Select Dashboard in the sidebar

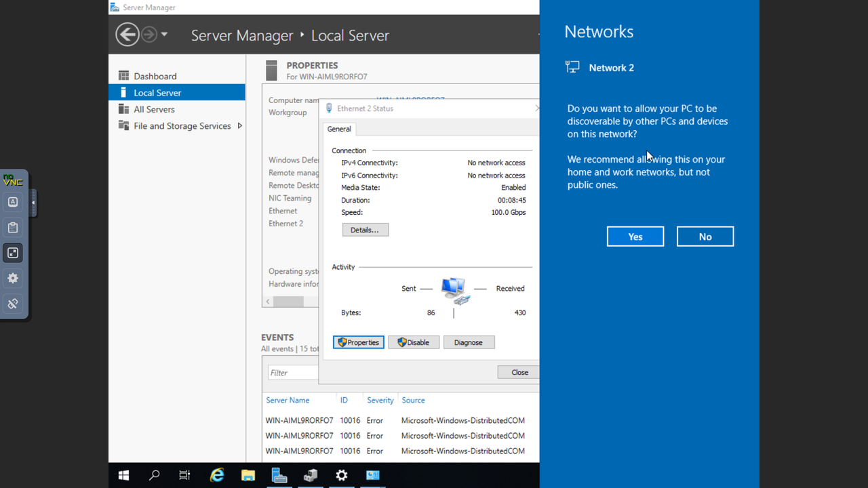tap(155, 76)
